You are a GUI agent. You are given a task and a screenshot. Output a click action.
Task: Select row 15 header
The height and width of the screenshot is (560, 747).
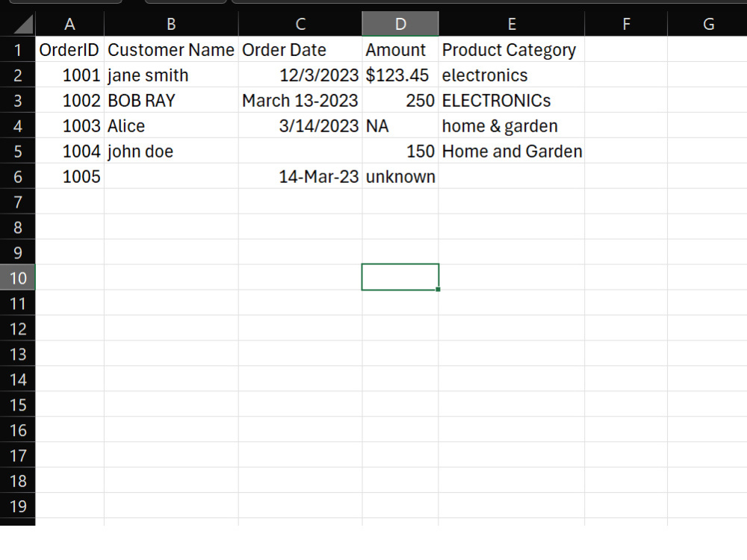pos(18,404)
